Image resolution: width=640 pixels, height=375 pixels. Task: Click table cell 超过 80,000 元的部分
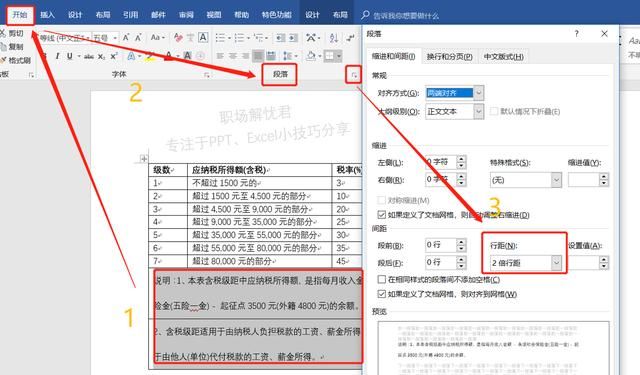pos(260,261)
